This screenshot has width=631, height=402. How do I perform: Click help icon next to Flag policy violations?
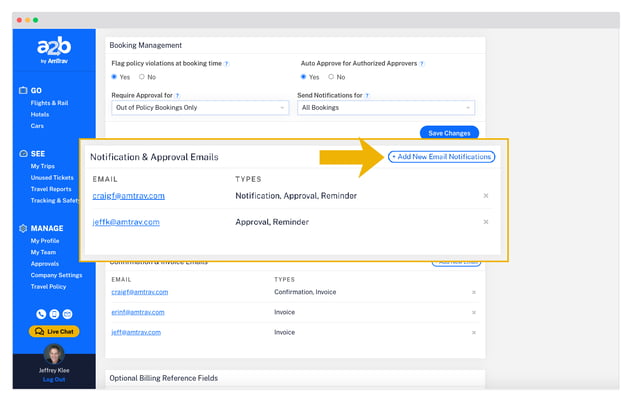227,63
